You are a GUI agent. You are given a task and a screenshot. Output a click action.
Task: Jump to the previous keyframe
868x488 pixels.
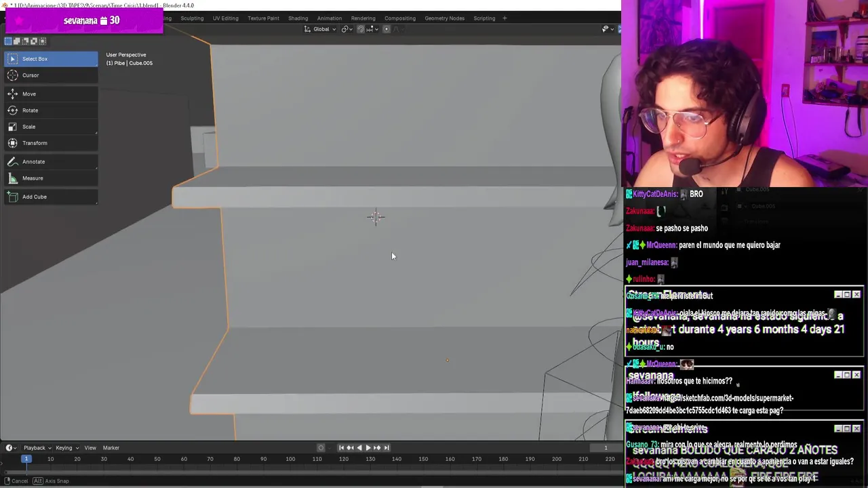[350, 447]
